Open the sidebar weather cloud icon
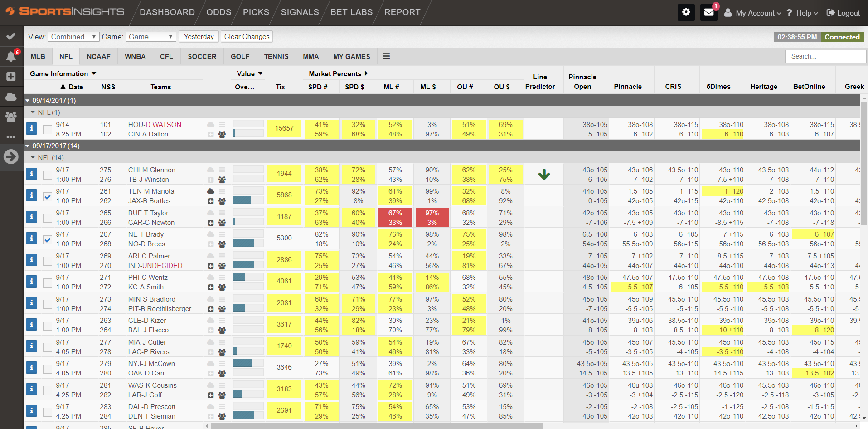This screenshot has height=429, width=868. (11, 97)
